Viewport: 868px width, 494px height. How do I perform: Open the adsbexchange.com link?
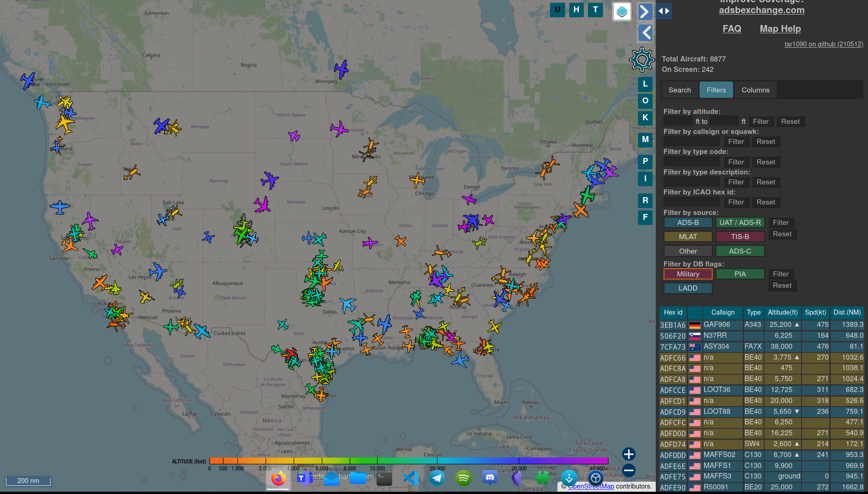point(761,10)
